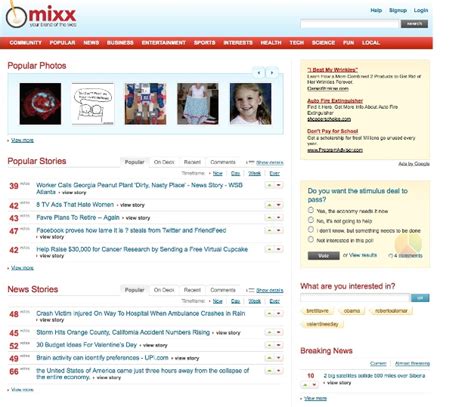This screenshot has height=407, width=474.
Task: Vote up the Storm Hits Orange County story
Action: point(269,332)
